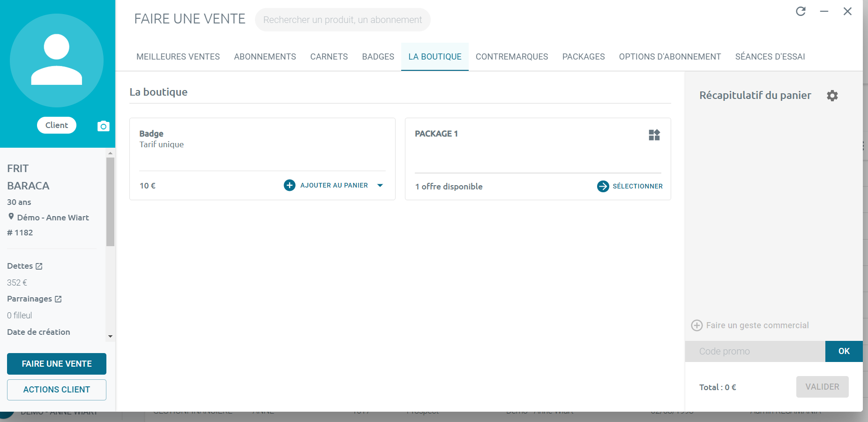This screenshot has width=868, height=422.
Task: Click Démo - Anne Wiart location text
Action: coord(53,218)
